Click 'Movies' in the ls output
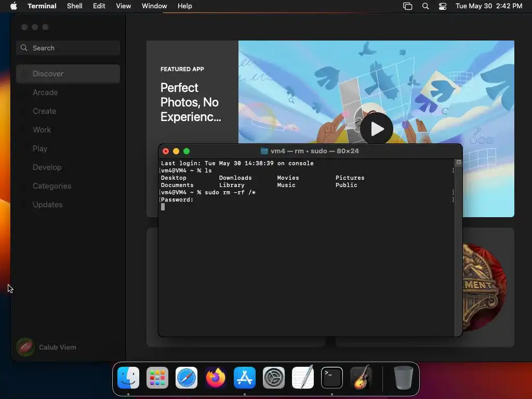 pyautogui.click(x=288, y=178)
